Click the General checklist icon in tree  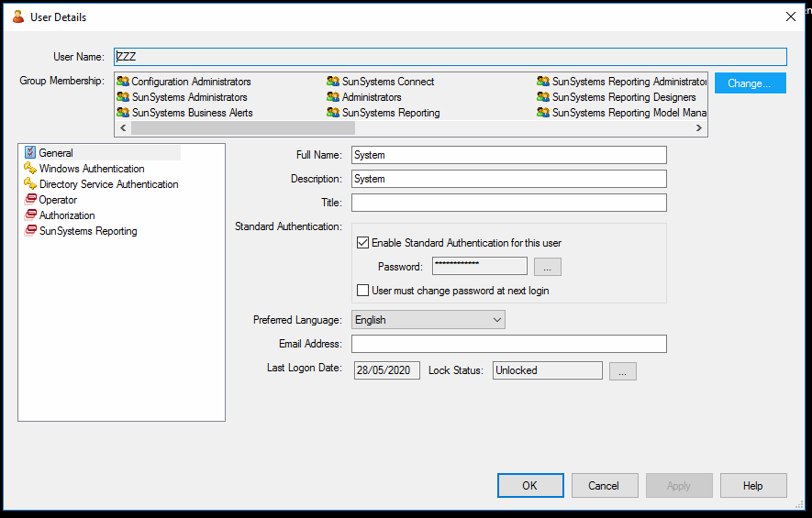pyautogui.click(x=30, y=152)
